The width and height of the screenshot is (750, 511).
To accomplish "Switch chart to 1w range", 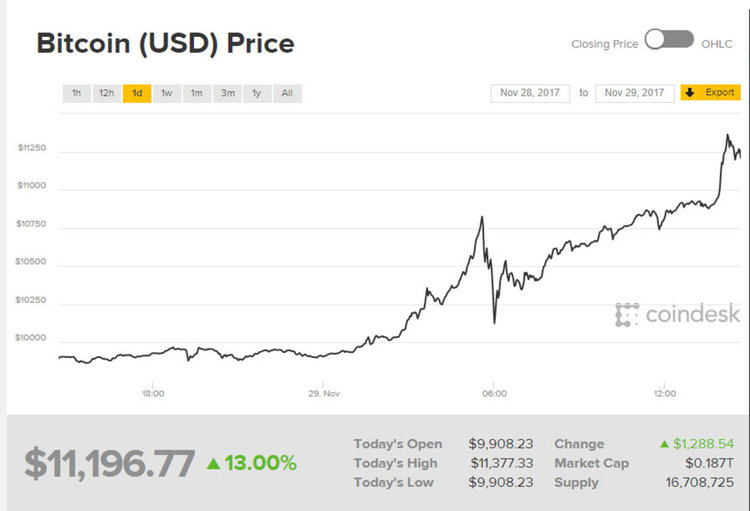I will (167, 93).
